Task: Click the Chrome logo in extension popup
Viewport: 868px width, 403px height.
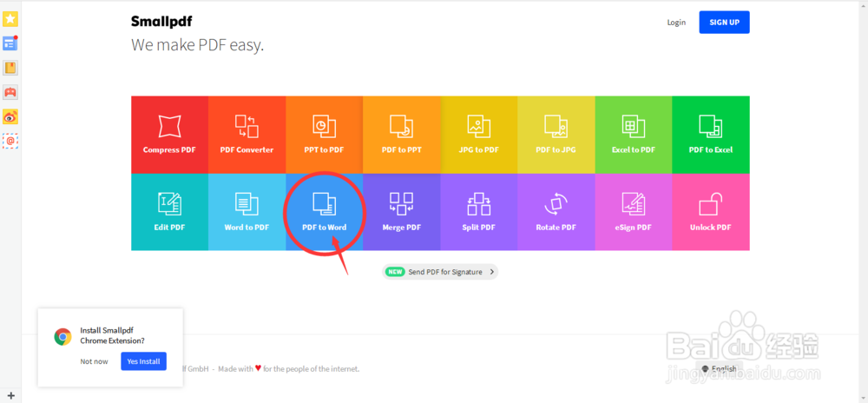Action: (62, 337)
